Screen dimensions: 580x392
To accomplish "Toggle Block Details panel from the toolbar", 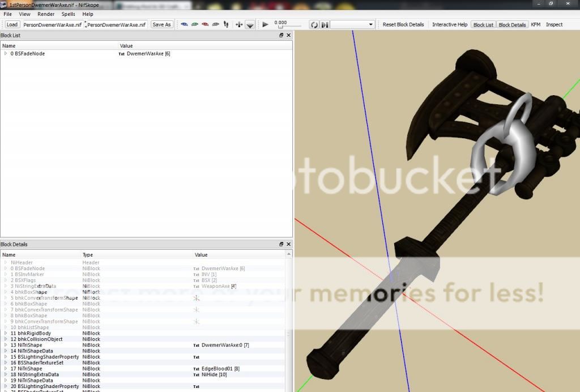I will pyautogui.click(x=512, y=25).
